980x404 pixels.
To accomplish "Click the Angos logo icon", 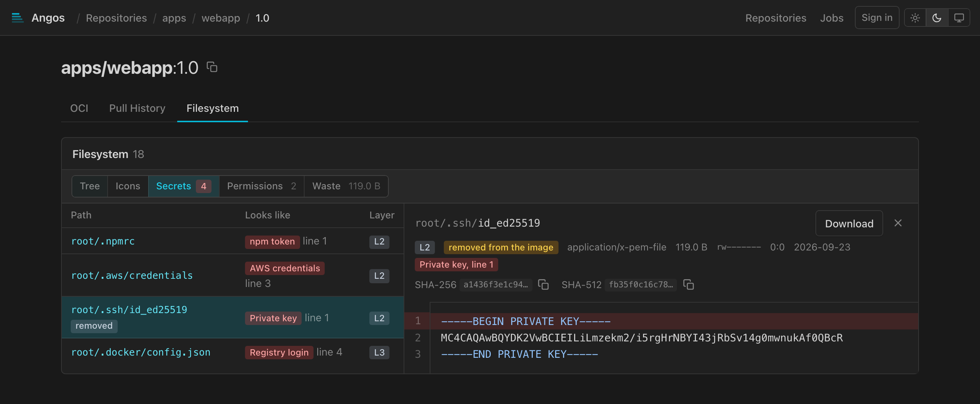I will (17, 18).
